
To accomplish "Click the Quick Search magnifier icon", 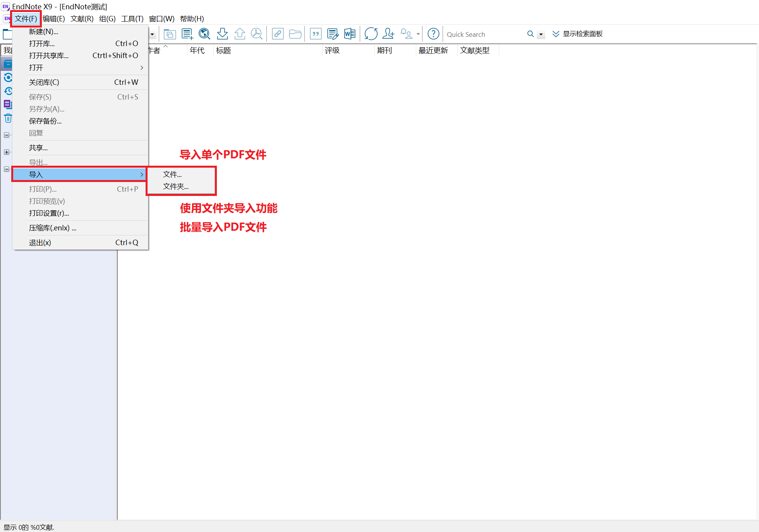I will (x=531, y=34).
